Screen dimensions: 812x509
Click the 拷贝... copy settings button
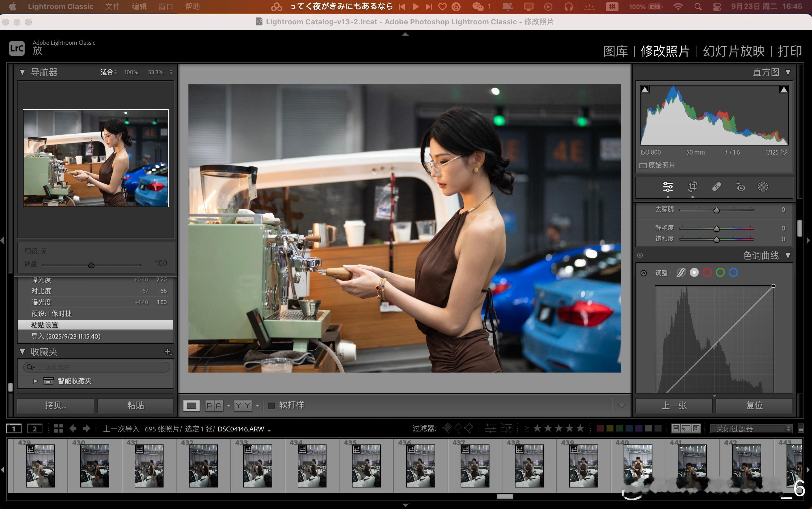[55, 405]
